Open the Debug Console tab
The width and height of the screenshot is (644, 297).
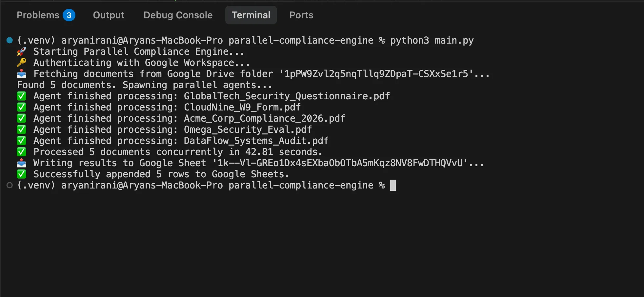point(178,15)
